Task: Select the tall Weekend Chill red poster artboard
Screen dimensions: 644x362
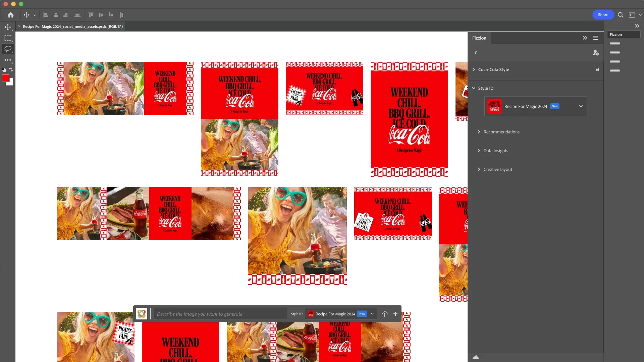Action: pos(409,119)
